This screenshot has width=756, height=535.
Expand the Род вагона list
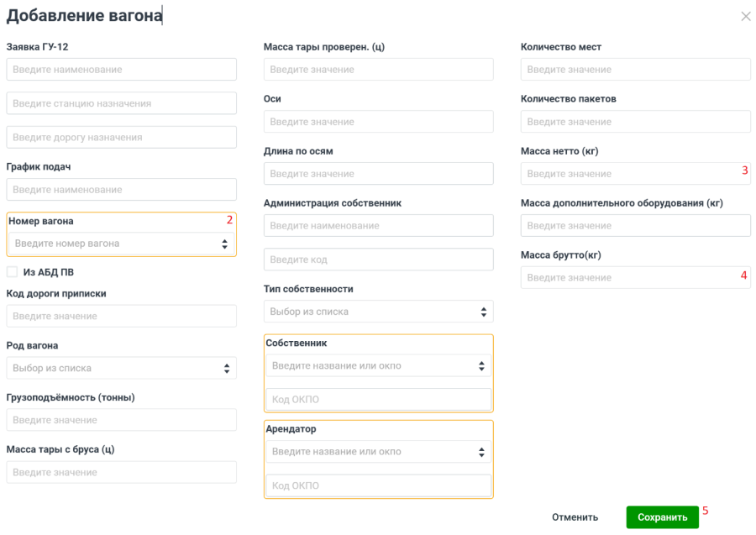point(122,368)
